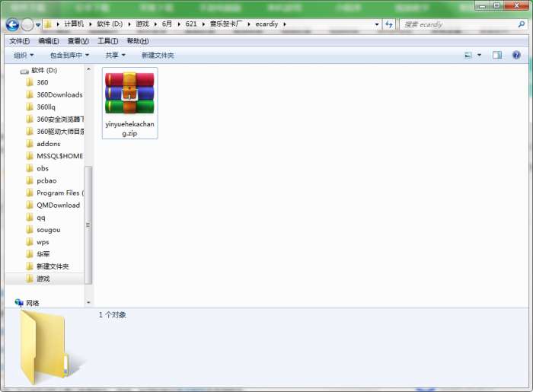Select the 360Downloads folder in tree

59,95
